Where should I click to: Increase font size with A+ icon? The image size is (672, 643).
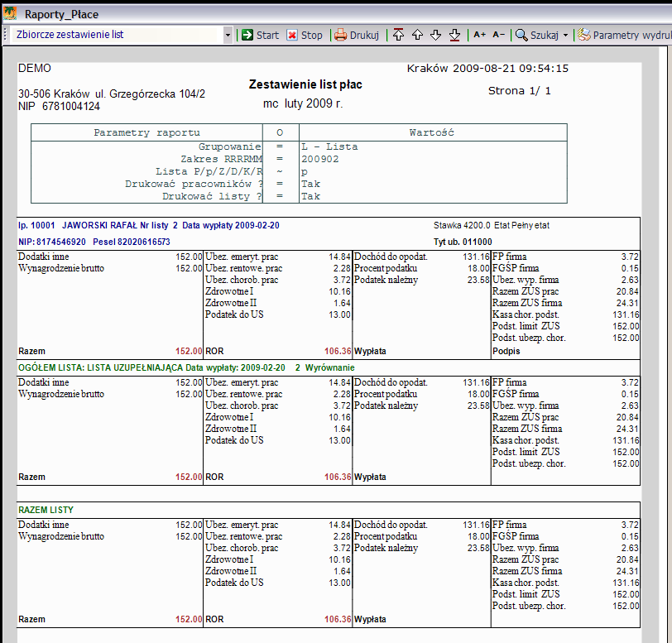point(479,35)
